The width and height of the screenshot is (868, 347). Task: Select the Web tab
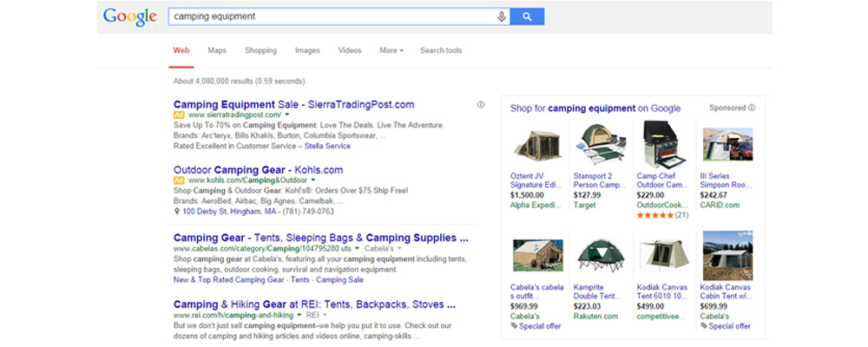[181, 50]
